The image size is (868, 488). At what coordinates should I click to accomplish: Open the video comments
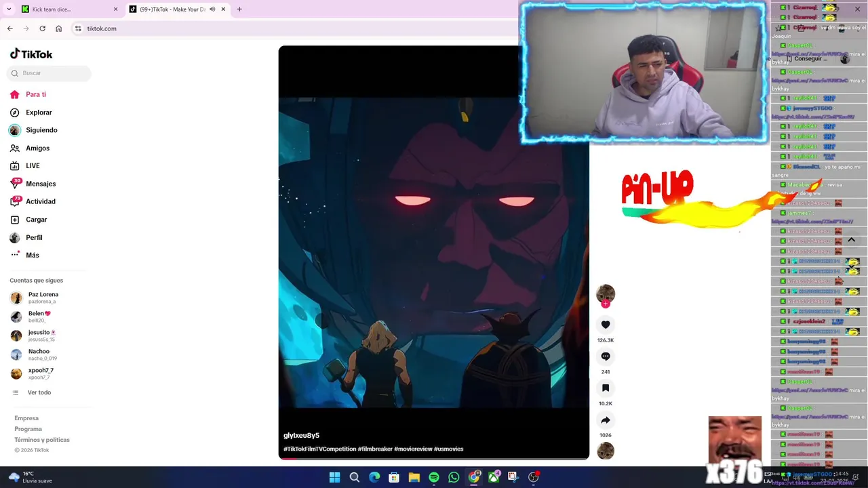[x=606, y=357]
